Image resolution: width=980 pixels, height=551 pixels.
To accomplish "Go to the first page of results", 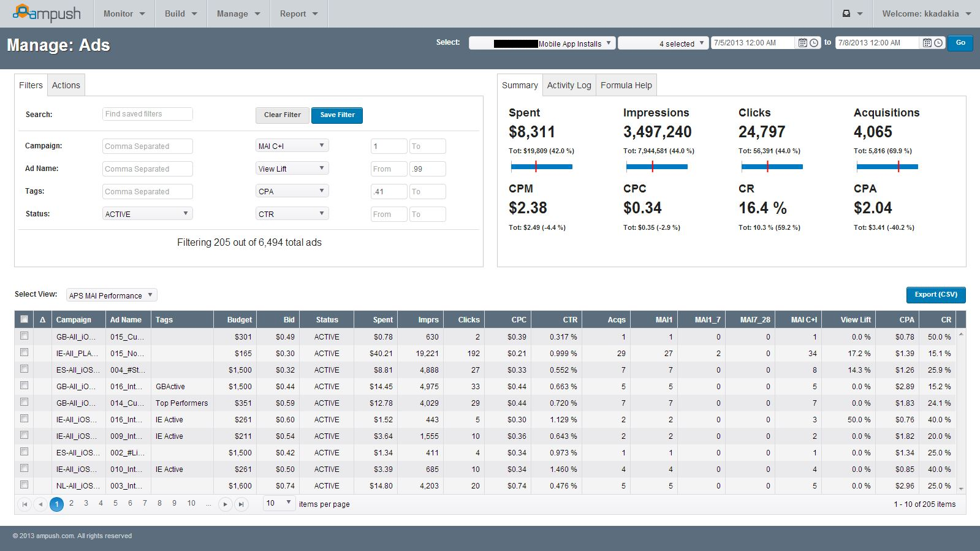I will pyautogui.click(x=25, y=504).
